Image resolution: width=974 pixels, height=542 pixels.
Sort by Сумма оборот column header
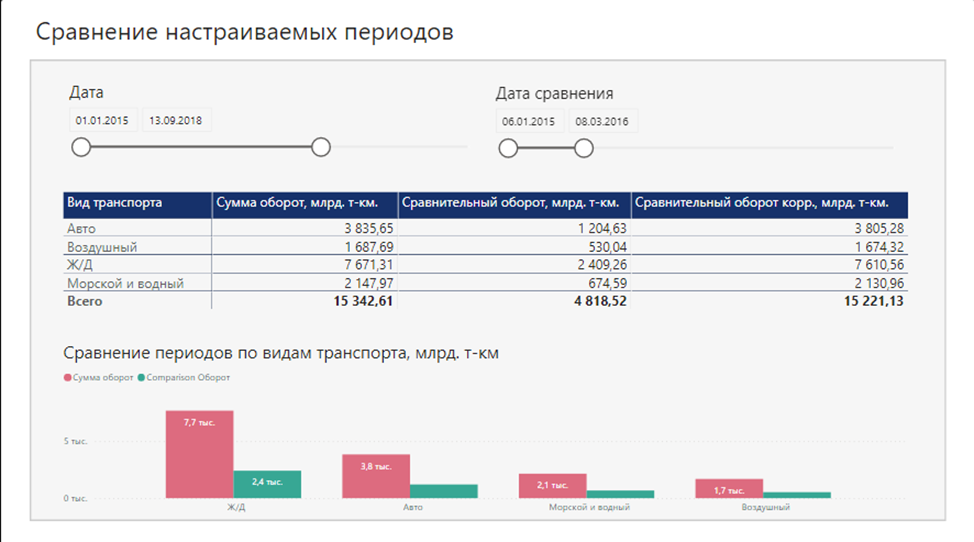(305, 205)
